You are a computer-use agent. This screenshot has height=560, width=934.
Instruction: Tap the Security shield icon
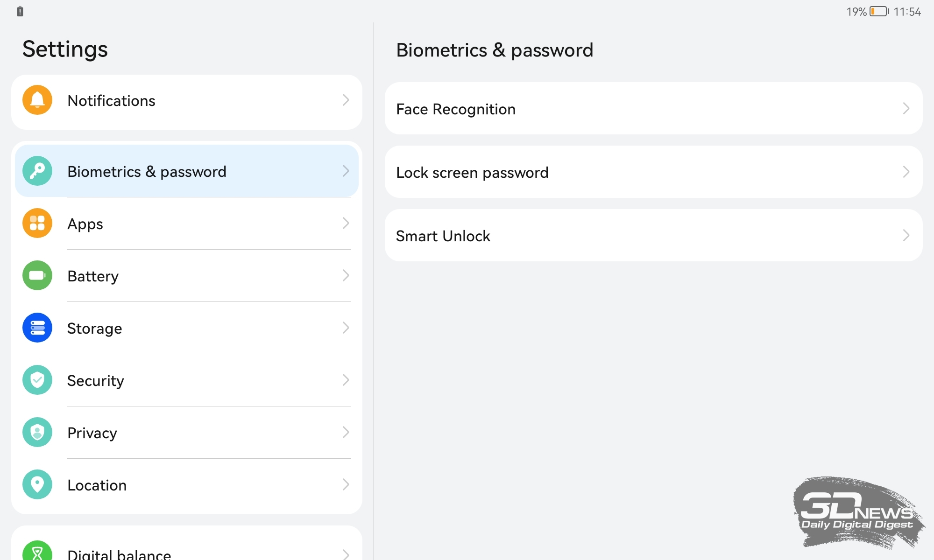click(37, 380)
